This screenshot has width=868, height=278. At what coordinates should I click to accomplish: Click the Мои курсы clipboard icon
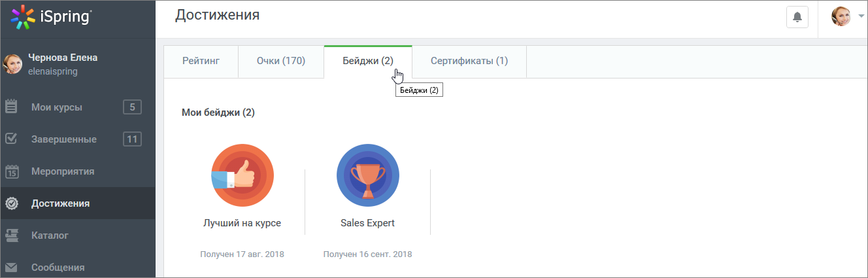pyautogui.click(x=11, y=107)
